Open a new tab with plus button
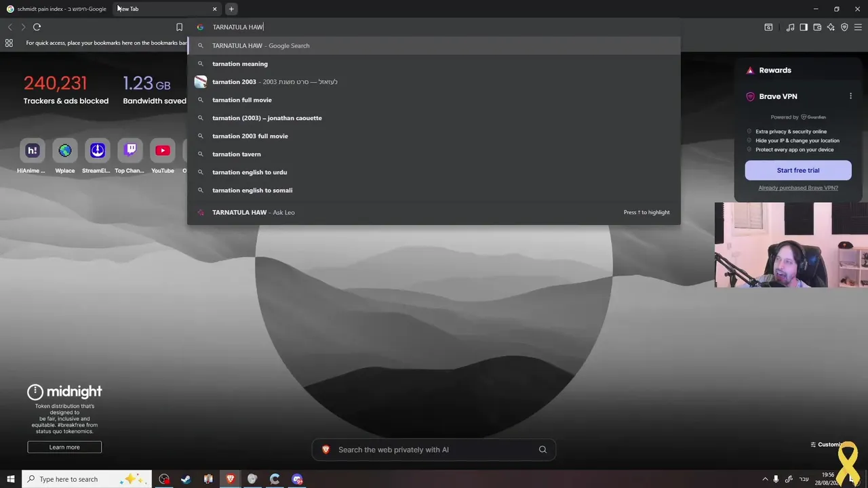 [x=231, y=9]
